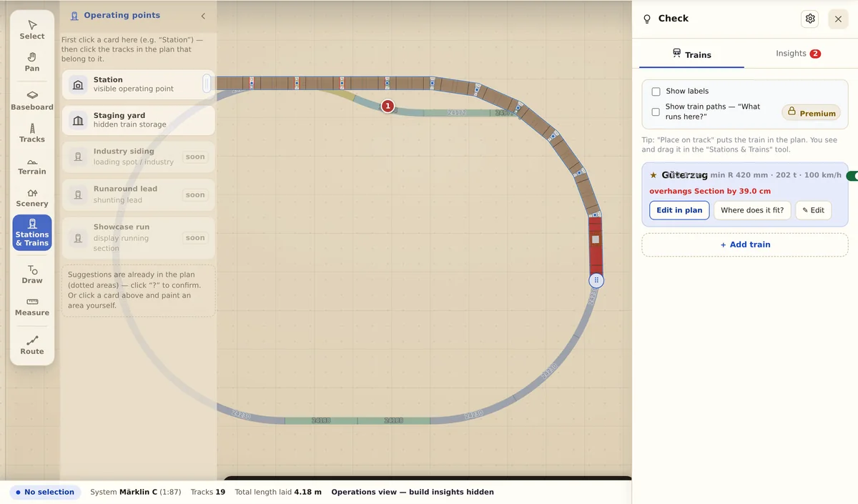Open the Terrain tool
The image size is (858, 504).
32,165
